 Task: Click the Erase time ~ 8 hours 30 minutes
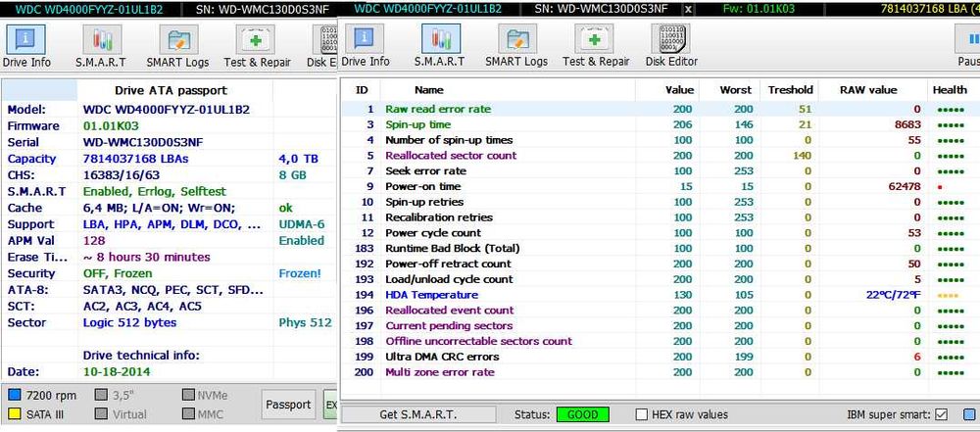tap(146, 257)
